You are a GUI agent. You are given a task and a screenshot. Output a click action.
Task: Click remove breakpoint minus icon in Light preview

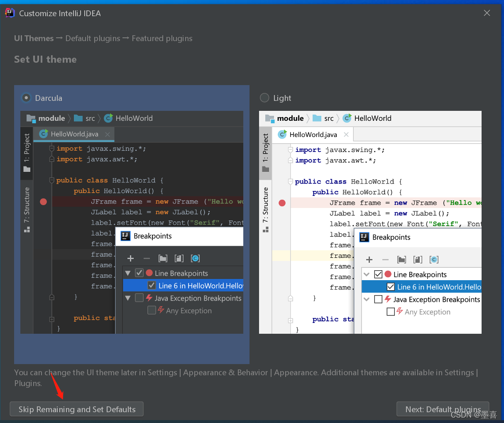click(x=385, y=259)
